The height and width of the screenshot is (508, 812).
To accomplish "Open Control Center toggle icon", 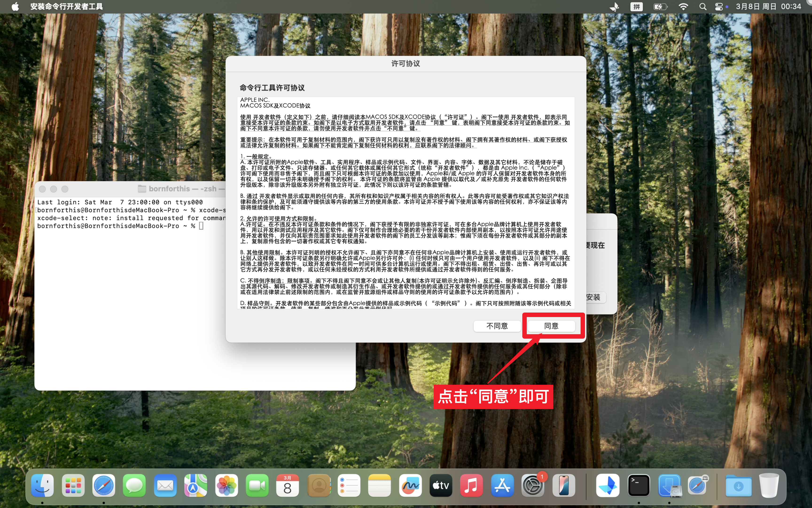I will (x=719, y=6).
